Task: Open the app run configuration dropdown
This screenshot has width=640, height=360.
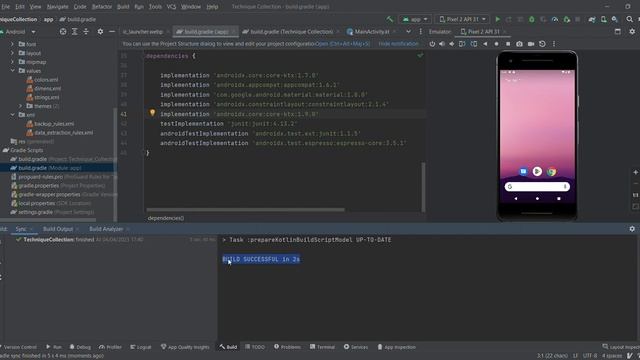Action: [415, 19]
